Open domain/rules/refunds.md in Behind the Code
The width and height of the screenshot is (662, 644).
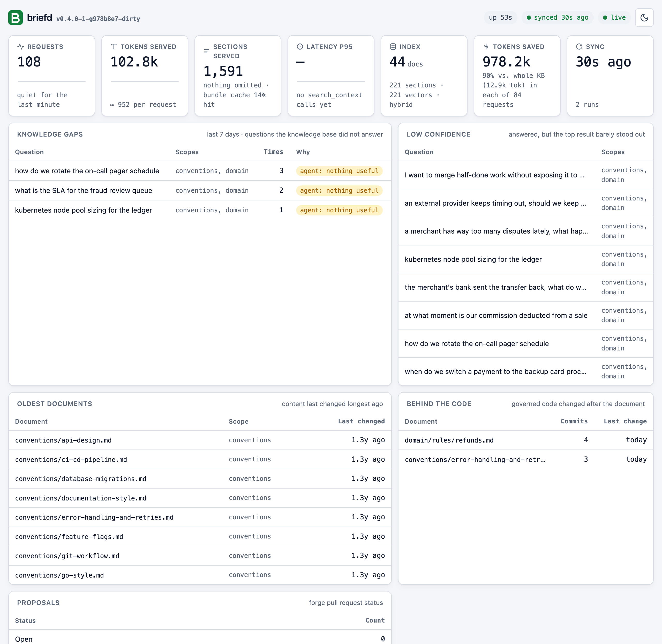tap(526, 440)
